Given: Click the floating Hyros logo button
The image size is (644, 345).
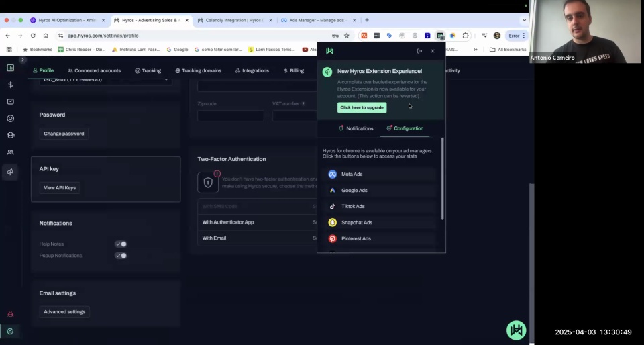Looking at the screenshot, I should (517, 330).
